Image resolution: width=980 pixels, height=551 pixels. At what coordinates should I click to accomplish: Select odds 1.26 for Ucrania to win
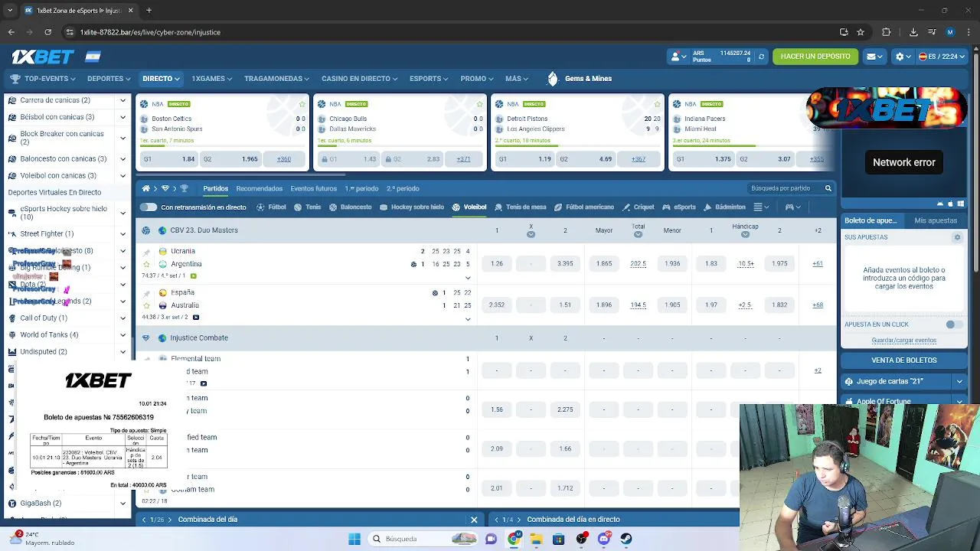pos(497,264)
